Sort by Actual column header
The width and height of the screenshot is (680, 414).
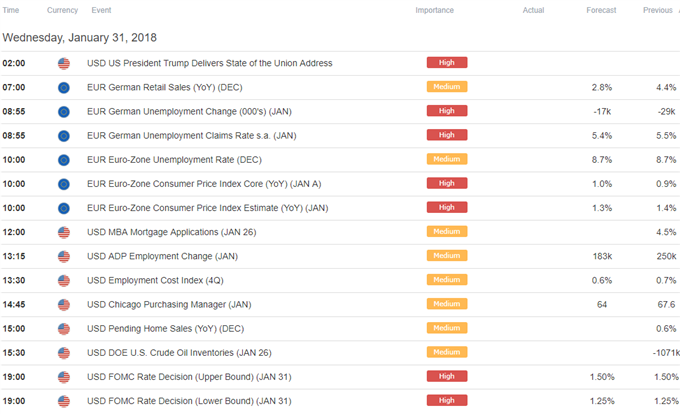click(533, 10)
